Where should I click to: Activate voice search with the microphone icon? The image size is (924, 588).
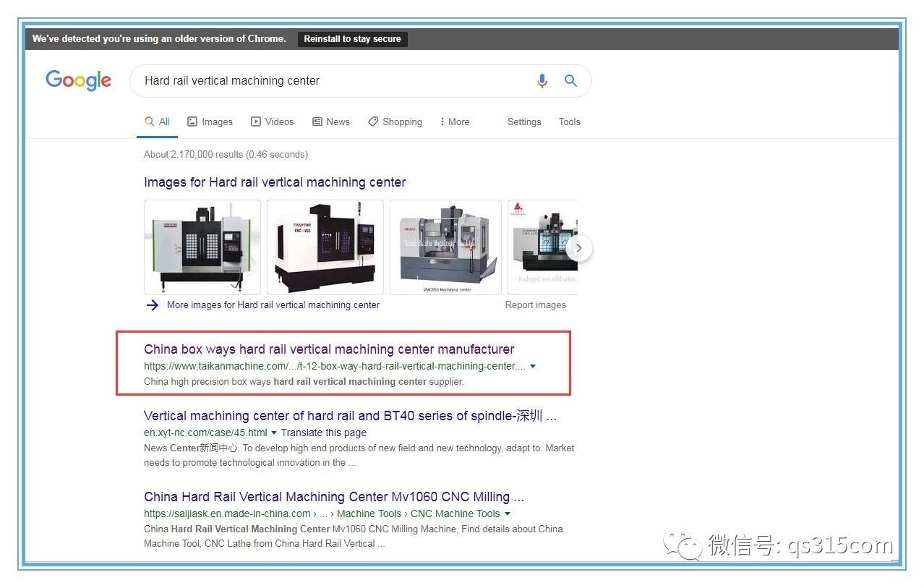(x=542, y=80)
